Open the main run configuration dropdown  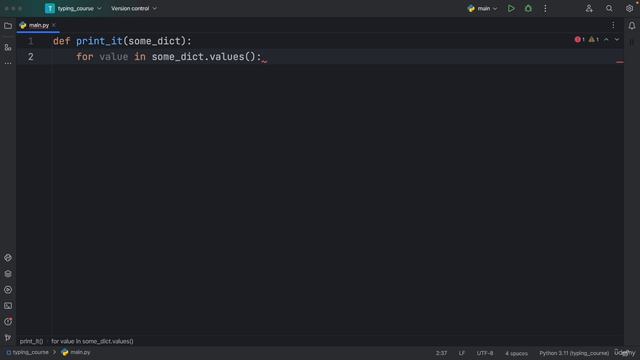coord(482,8)
